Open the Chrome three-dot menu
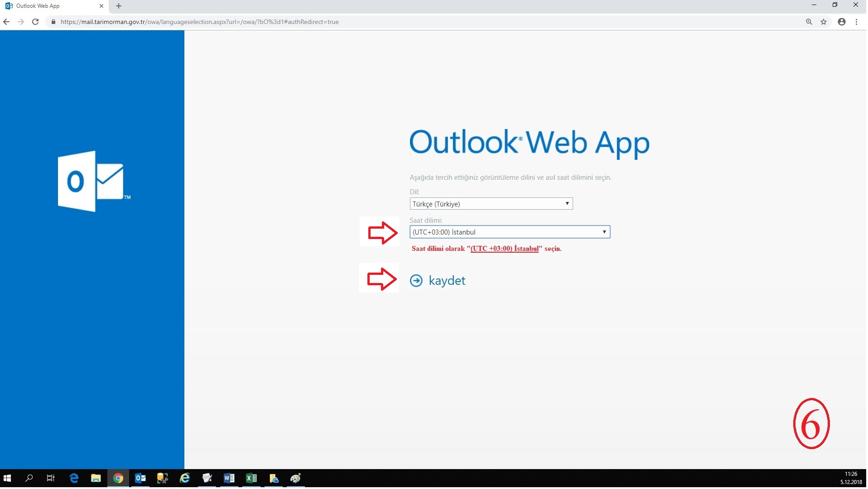868x489 pixels. click(x=856, y=22)
